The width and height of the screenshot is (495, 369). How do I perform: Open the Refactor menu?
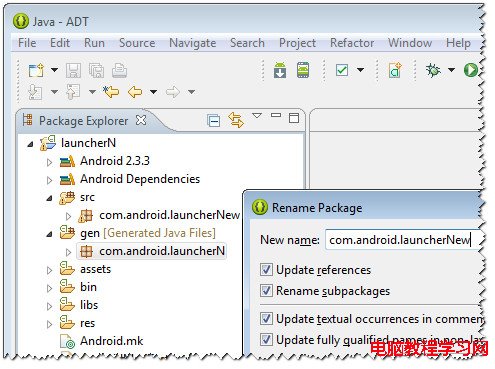click(x=352, y=43)
